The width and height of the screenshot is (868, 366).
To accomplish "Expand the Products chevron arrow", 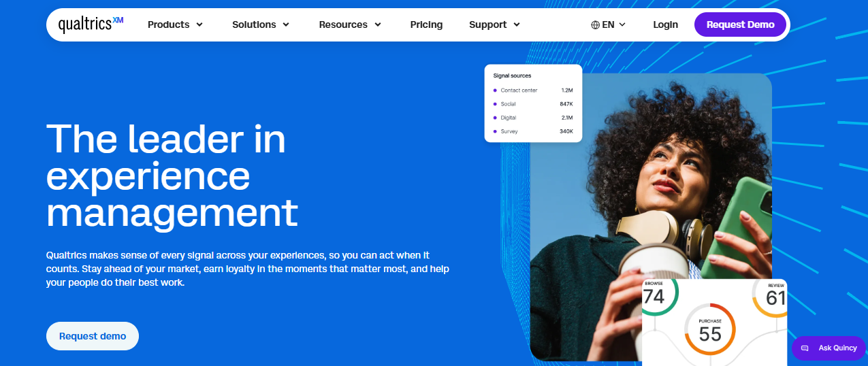I will (x=199, y=24).
